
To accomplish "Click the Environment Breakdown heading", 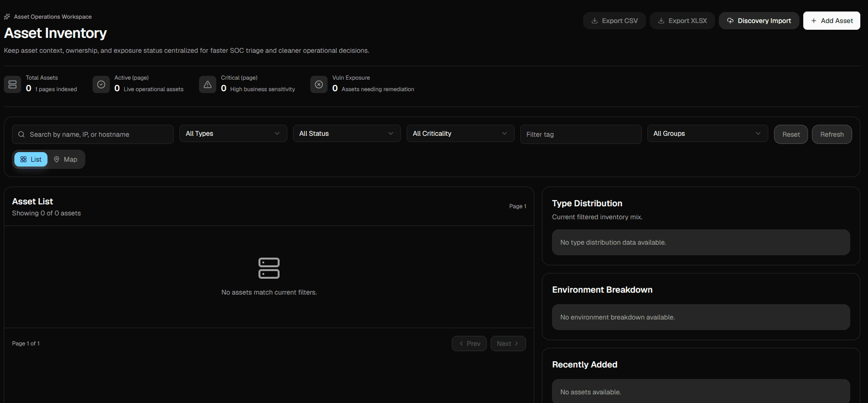I will (x=602, y=290).
